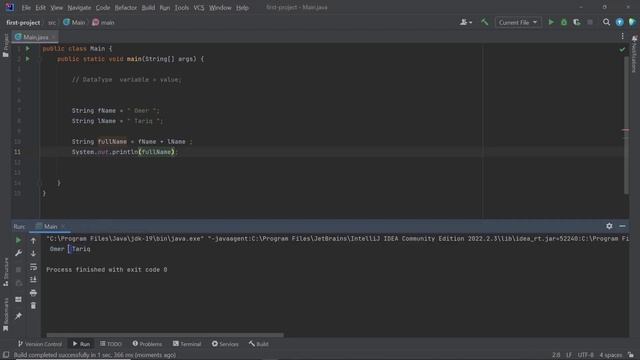Open the Structure tool window sidebar

[6, 272]
